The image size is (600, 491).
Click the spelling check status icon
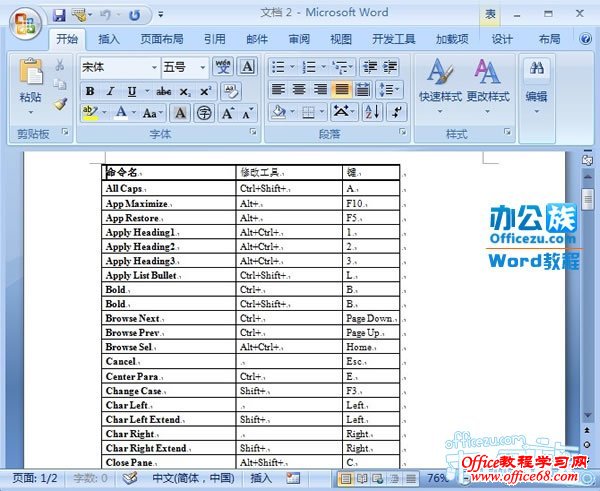click(130, 478)
